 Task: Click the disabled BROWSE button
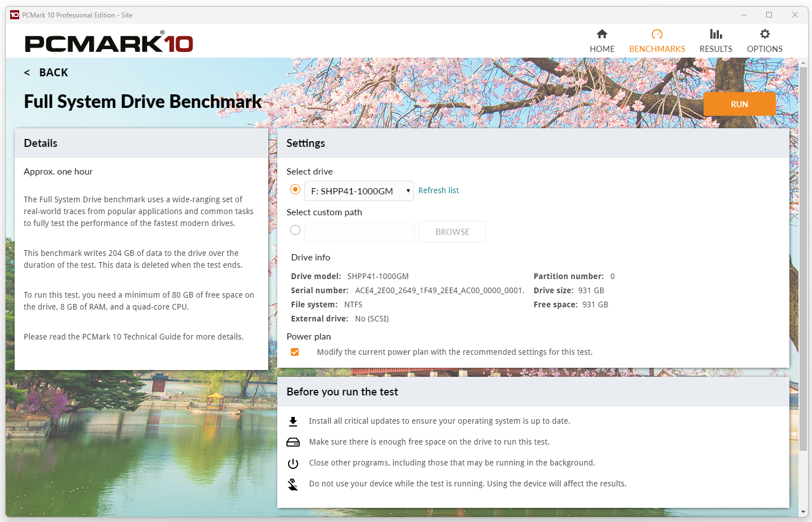tap(452, 232)
